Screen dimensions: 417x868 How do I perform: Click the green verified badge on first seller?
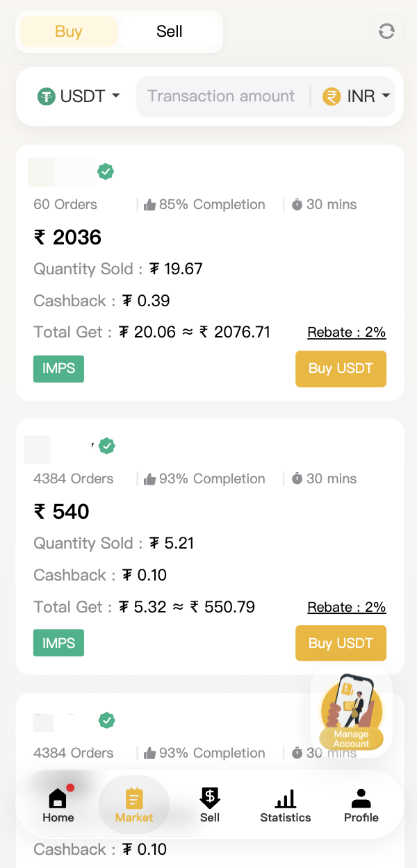(106, 172)
